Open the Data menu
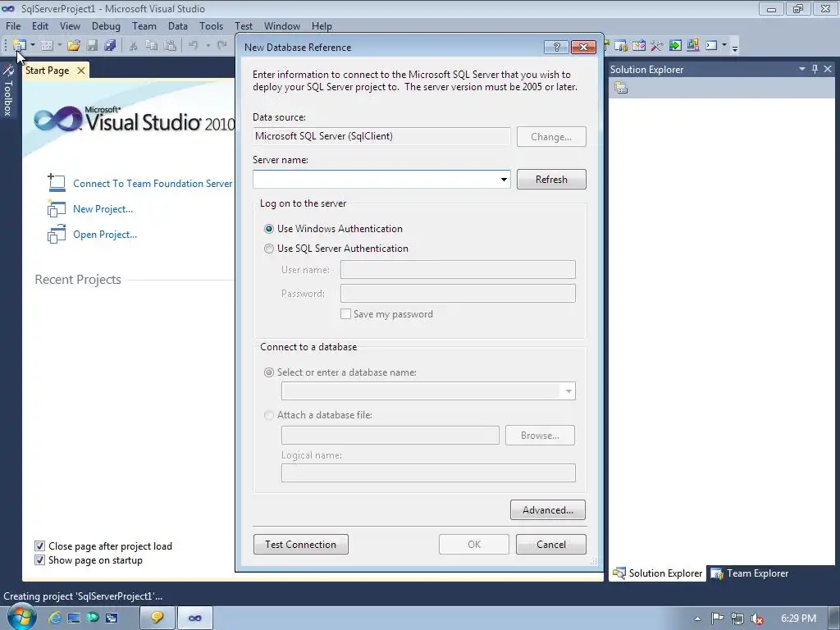This screenshot has width=840, height=630. pyautogui.click(x=178, y=25)
